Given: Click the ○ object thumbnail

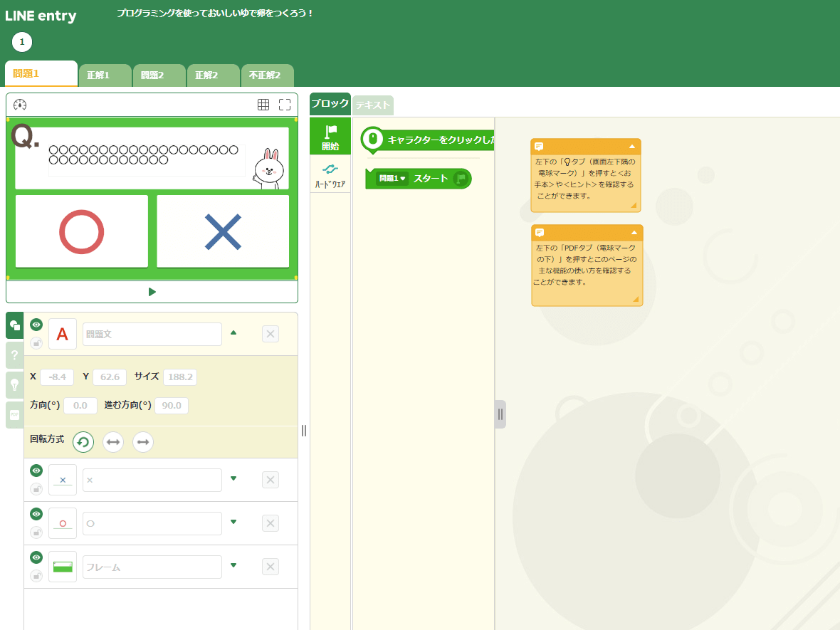Looking at the screenshot, I should pos(63,523).
